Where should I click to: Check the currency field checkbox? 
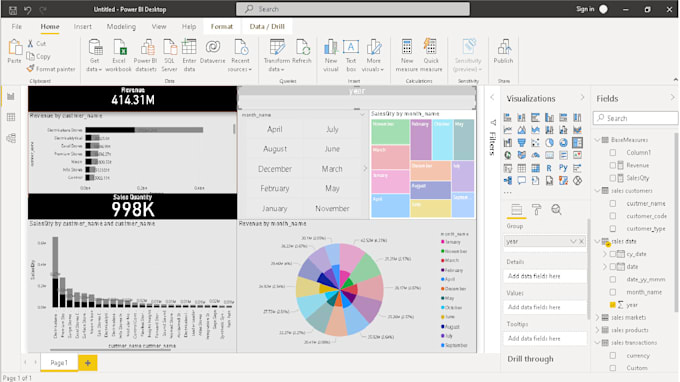click(613, 356)
